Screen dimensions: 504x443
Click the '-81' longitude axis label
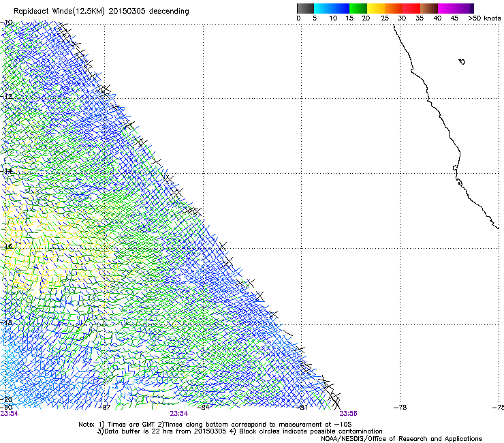[x=301, y=408]
